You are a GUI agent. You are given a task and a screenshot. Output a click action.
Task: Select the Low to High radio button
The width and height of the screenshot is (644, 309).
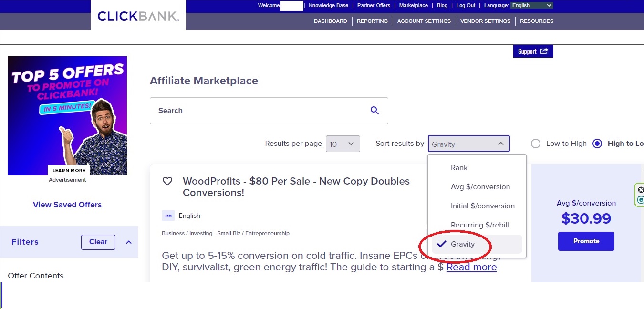536,144
